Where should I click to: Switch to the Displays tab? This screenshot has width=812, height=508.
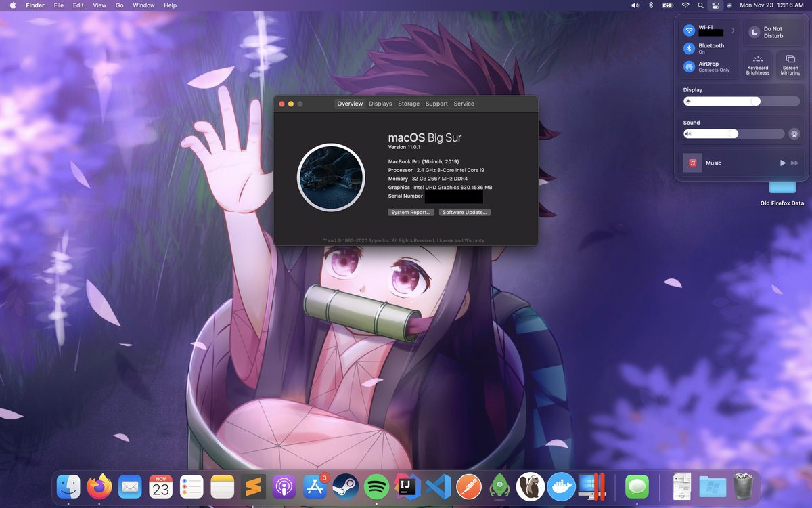[x=380, y=104]
